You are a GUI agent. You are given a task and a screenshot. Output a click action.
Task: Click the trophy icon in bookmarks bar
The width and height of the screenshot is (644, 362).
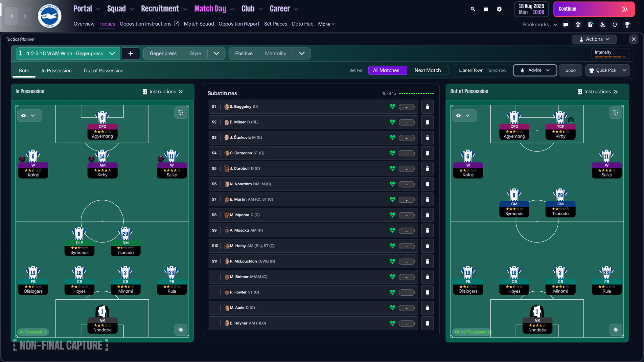(x=627, y=25)
